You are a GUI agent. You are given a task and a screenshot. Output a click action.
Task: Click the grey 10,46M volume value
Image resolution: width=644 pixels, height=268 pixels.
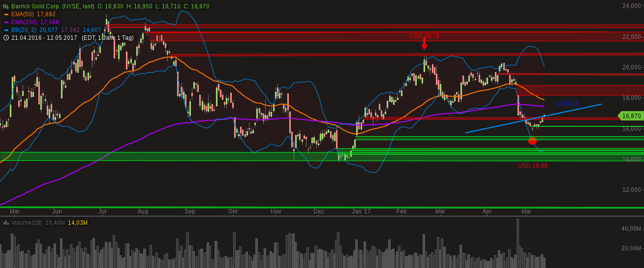(x=55, y=223)
